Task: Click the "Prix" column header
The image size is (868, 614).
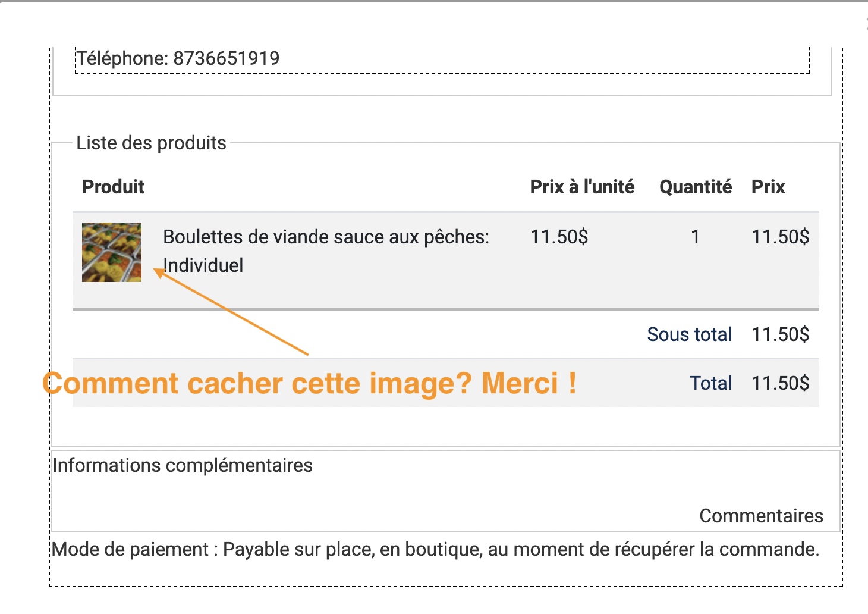Action: click(x=768, y=187)
